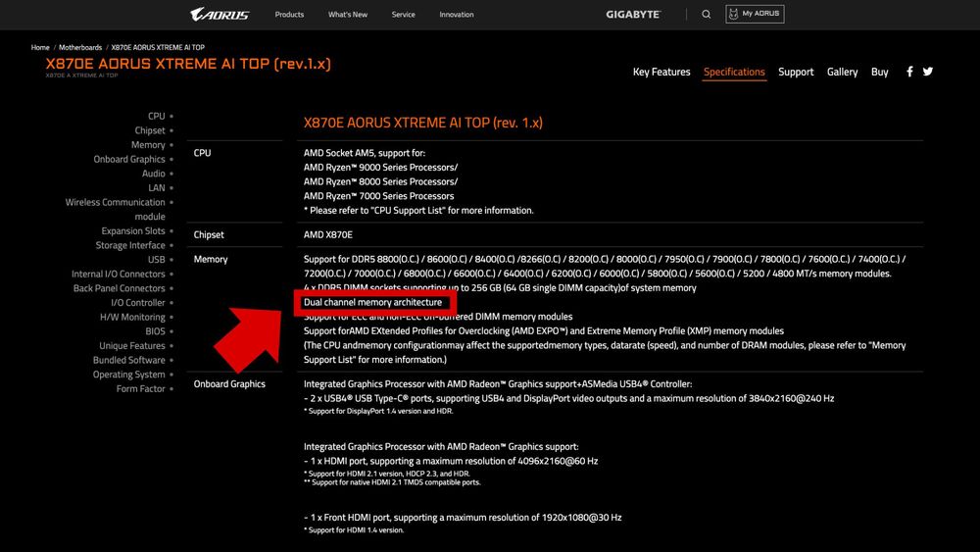The width and height of the screenshot is (980, 552).
Task: Jump to CPU in sidebar index
Action: pyautogui.click(x=156, y=117)
